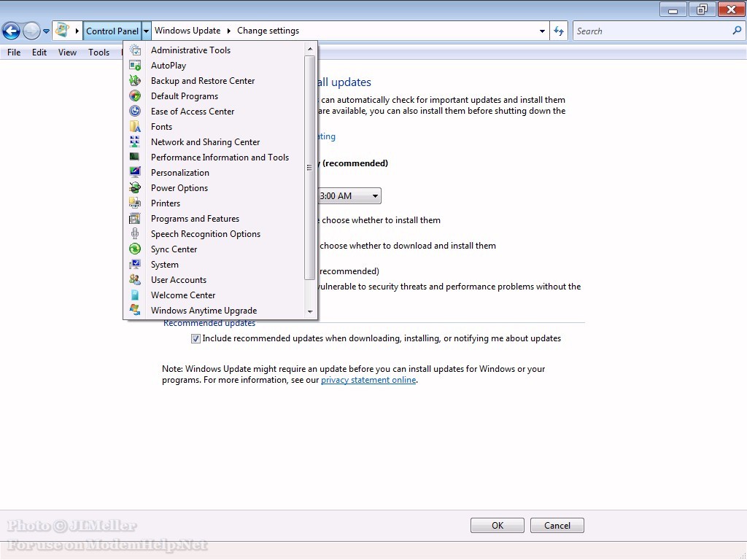This screenshot has height=560, width=747.
Task: Click the Programs and Features icon
Action: pos(135,218)
